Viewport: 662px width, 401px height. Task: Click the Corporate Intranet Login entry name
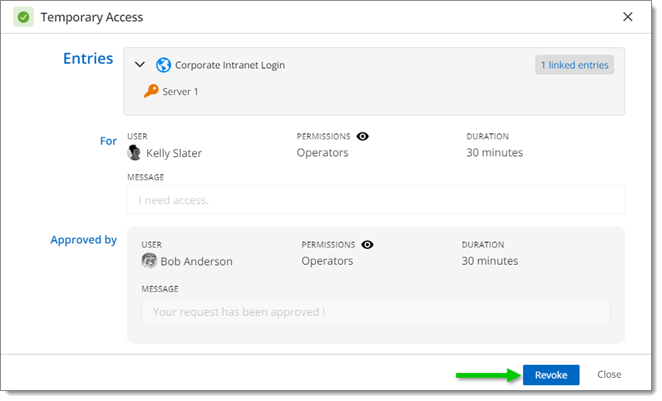tap(230, 65)
